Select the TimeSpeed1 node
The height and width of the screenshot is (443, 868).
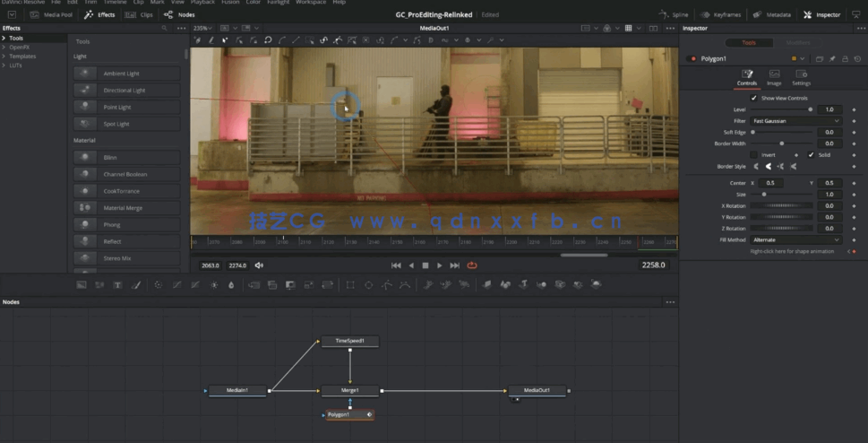point(350,341)
